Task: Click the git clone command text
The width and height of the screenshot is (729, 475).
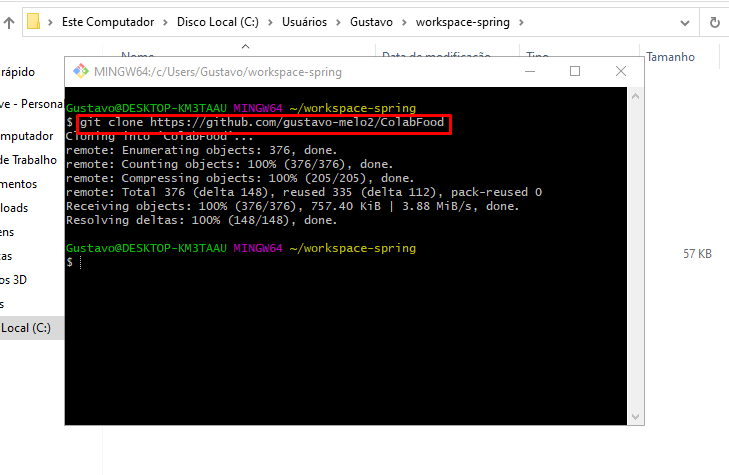Action: tap(262, 122)
